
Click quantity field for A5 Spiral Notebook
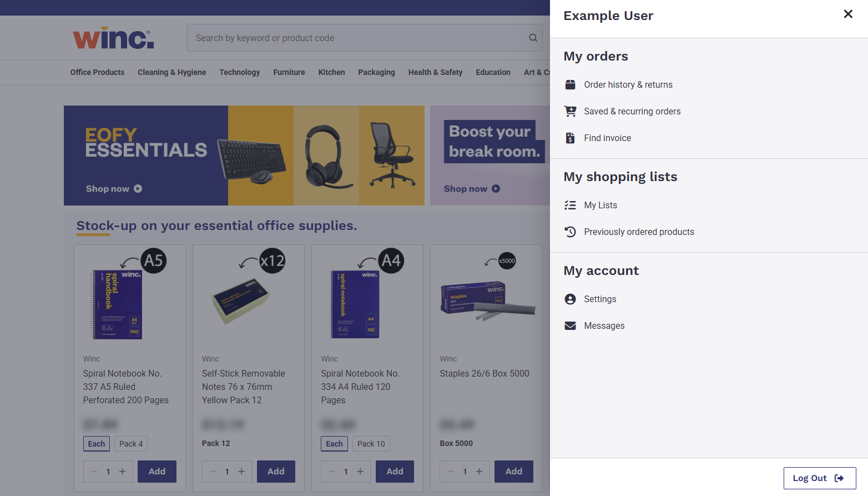point(108,472)
